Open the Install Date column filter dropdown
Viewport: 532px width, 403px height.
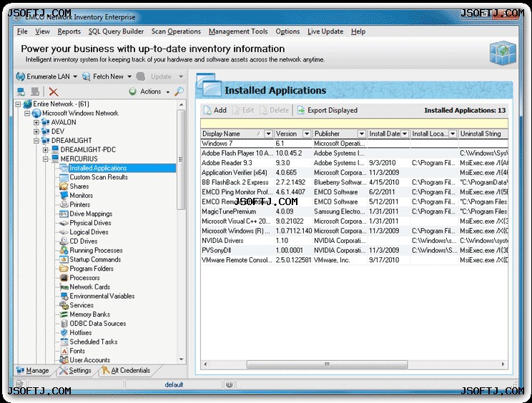click(405, 134)
